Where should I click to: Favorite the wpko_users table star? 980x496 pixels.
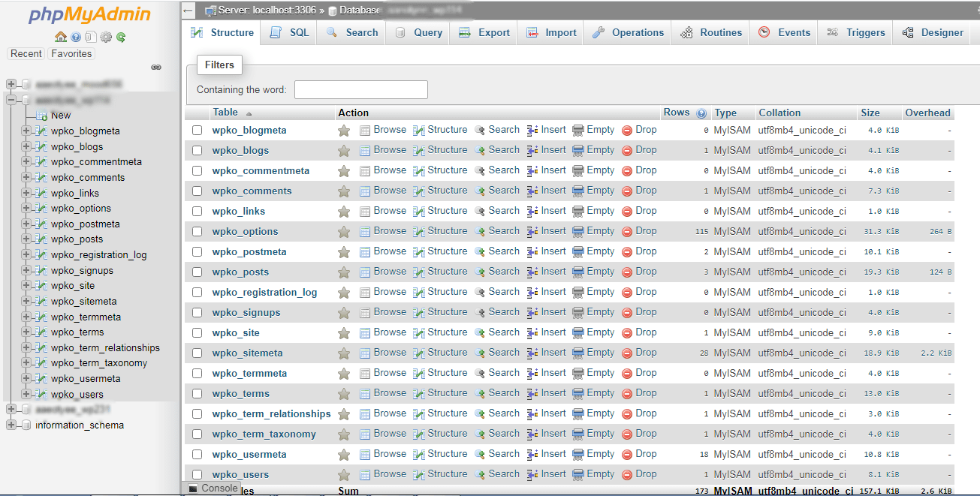pyautogui.click(x=344, y=473)
